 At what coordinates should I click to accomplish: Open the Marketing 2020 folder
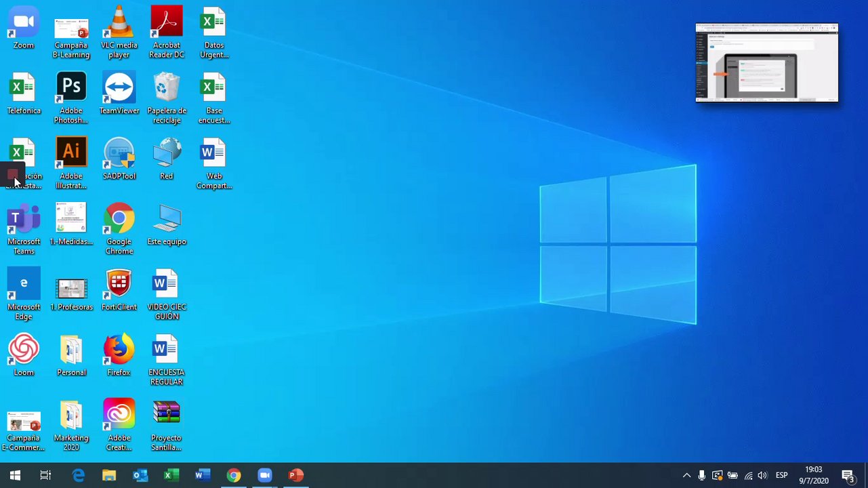click(71, 426)
